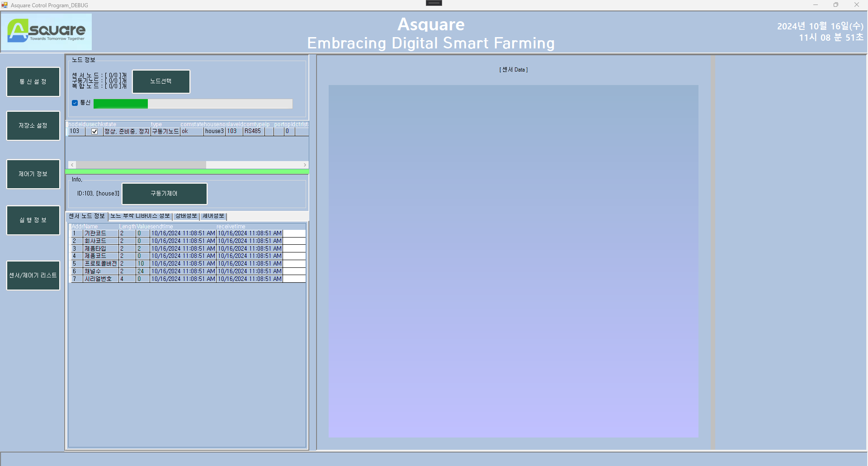868x466 pixels.
Task: Open 저장소 설정 storage settings
Action: (x=33, y=126)
